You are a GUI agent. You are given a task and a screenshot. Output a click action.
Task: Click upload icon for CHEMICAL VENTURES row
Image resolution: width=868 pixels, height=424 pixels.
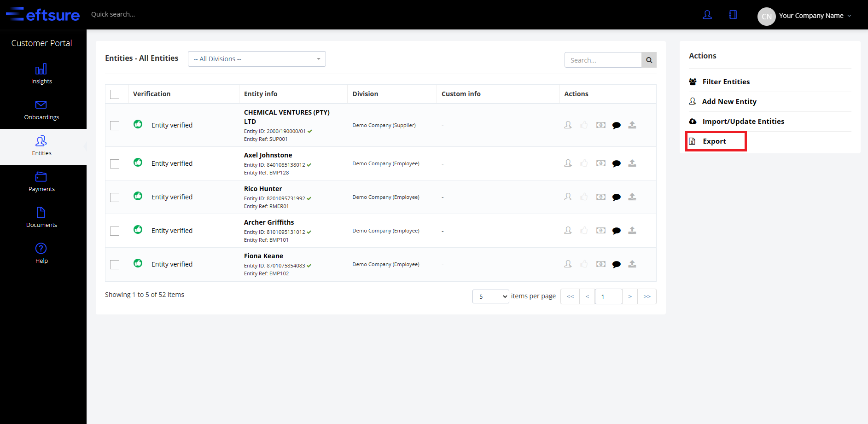click(x=632, y=125)
